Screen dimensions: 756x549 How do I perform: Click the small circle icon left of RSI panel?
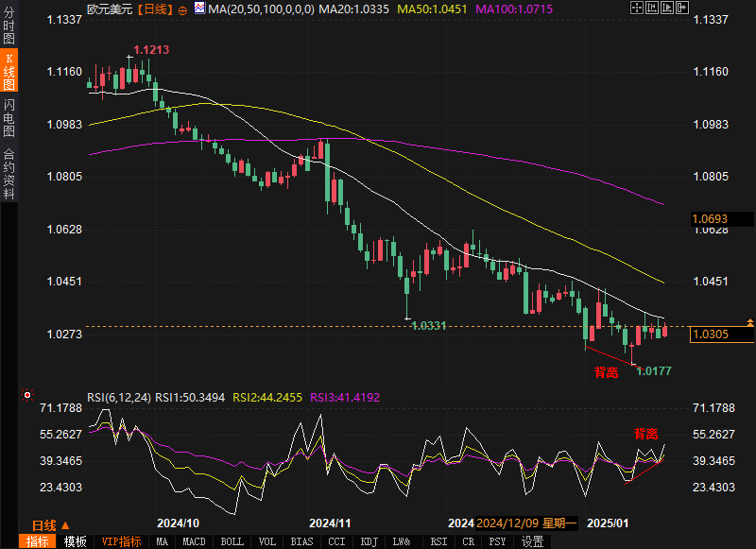pyautogui.click(x=26, y=395)
